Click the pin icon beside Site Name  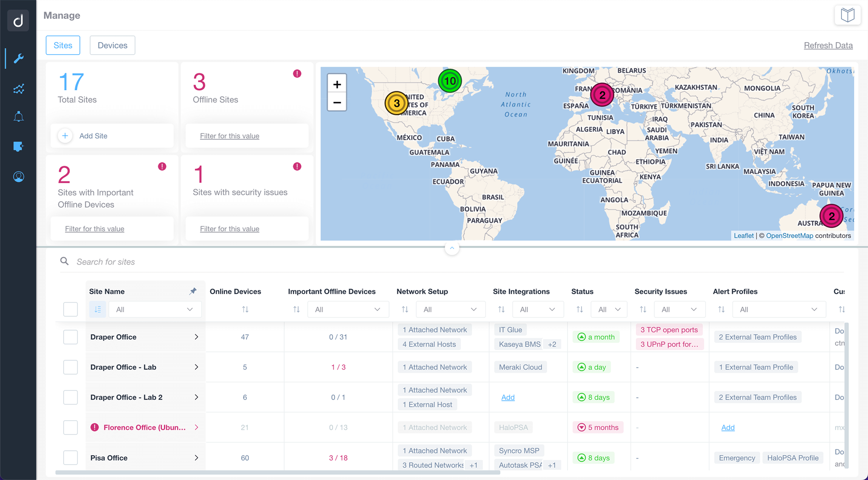coord(193,291)
